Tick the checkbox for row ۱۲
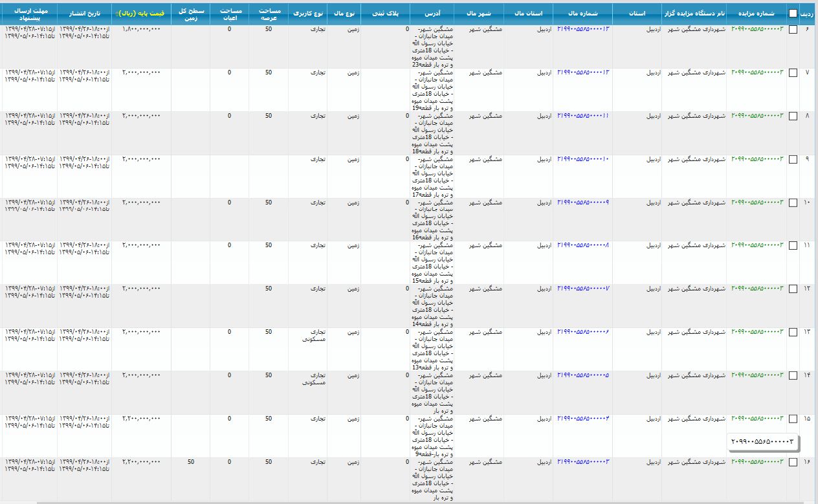Image resolution: width=818 pixels, height=504 pixels. pyautogui.click(x=793, y=289)
